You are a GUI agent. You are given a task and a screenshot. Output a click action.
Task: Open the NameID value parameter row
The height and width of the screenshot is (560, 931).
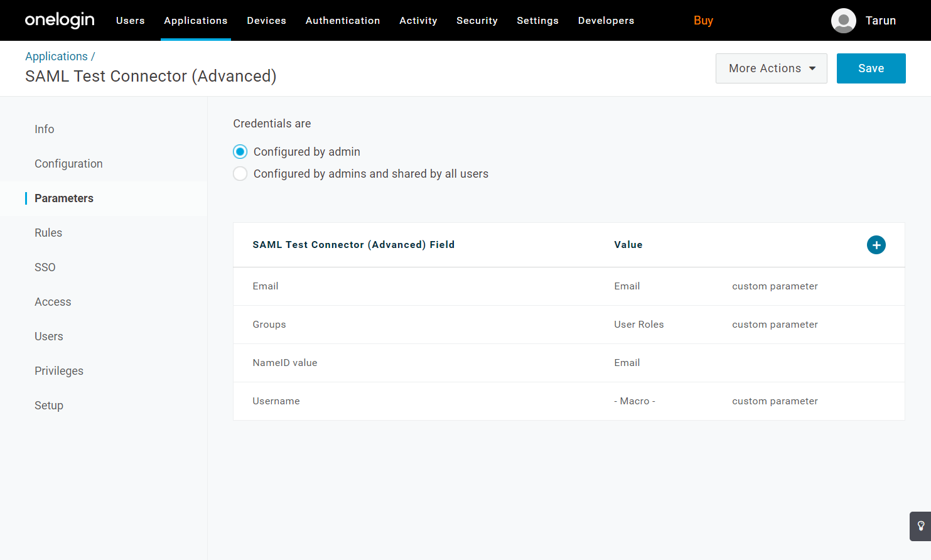click(x=285, y=363)
